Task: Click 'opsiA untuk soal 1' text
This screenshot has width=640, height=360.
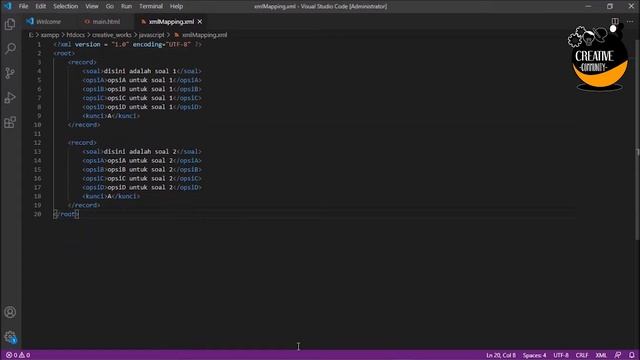Action: tap(140, 80)
